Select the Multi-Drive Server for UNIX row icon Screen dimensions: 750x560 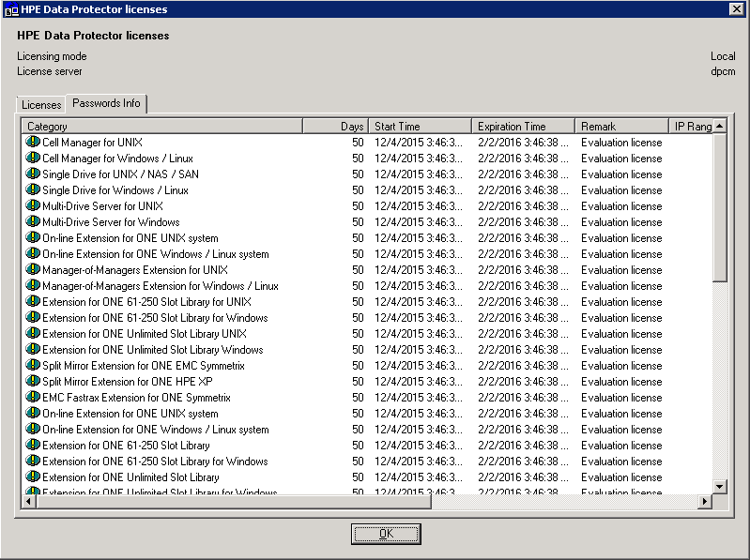pyautogui.click(x=33, y=205)
